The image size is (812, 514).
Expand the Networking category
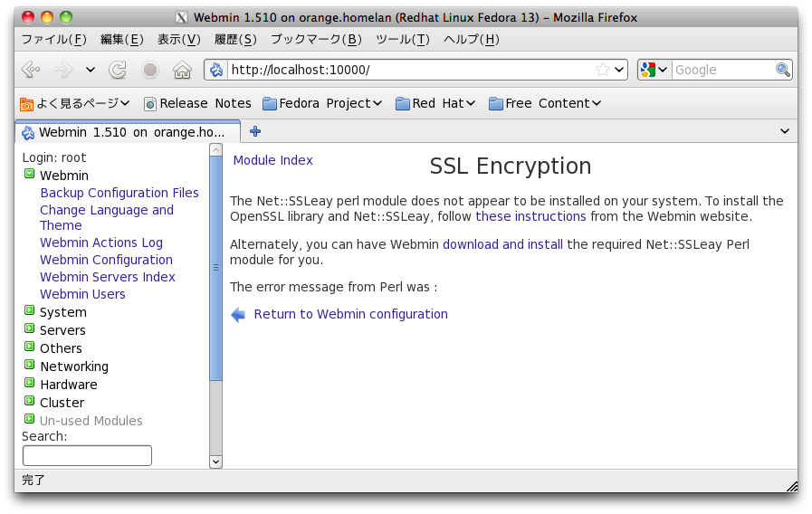30,366
